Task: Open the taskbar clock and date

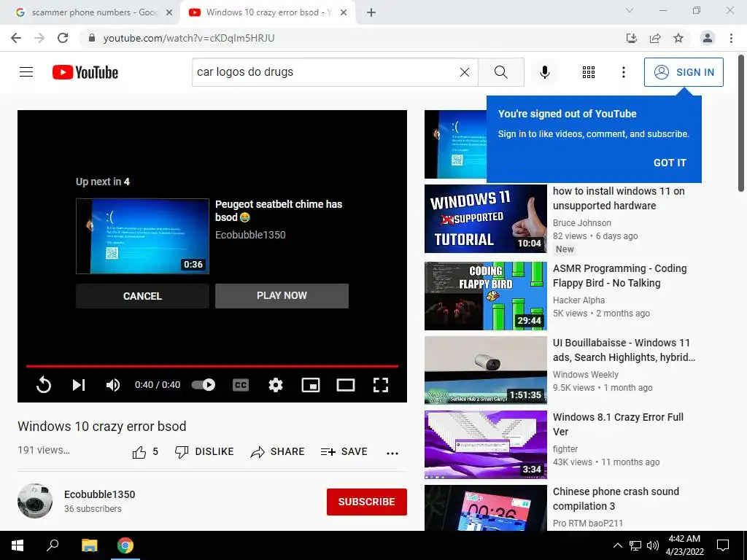Action: [684, 545]
